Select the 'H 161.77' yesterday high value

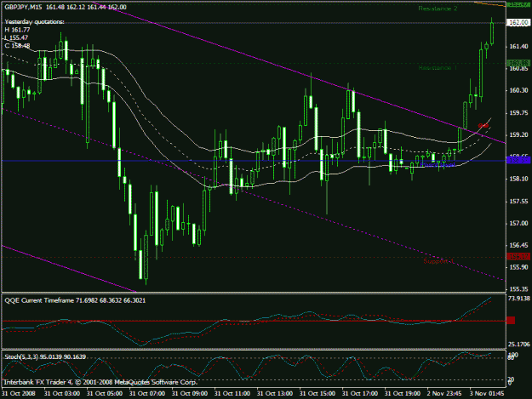(17, 30)
